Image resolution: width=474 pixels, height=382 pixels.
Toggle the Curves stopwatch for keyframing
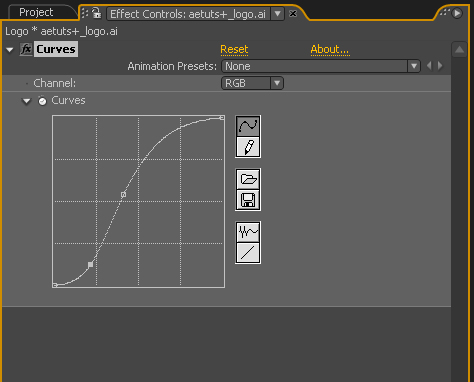click(42, 100)
